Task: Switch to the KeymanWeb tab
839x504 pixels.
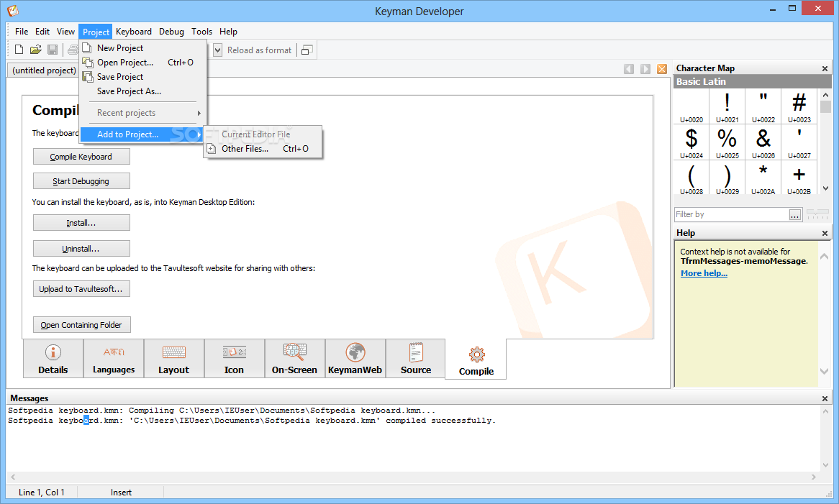Action: pyautogui.click(x=355, y=359)
